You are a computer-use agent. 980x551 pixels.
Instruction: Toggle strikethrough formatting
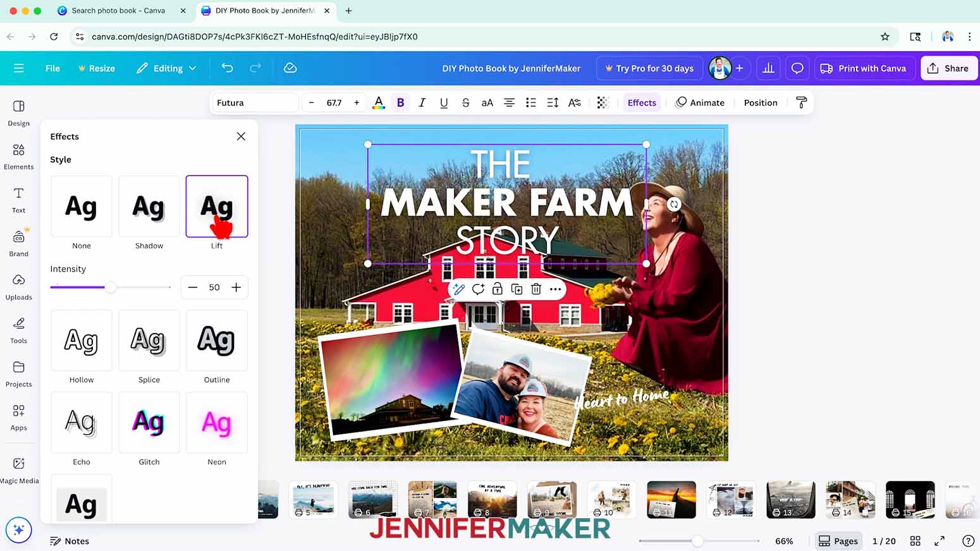click(466, 103)
